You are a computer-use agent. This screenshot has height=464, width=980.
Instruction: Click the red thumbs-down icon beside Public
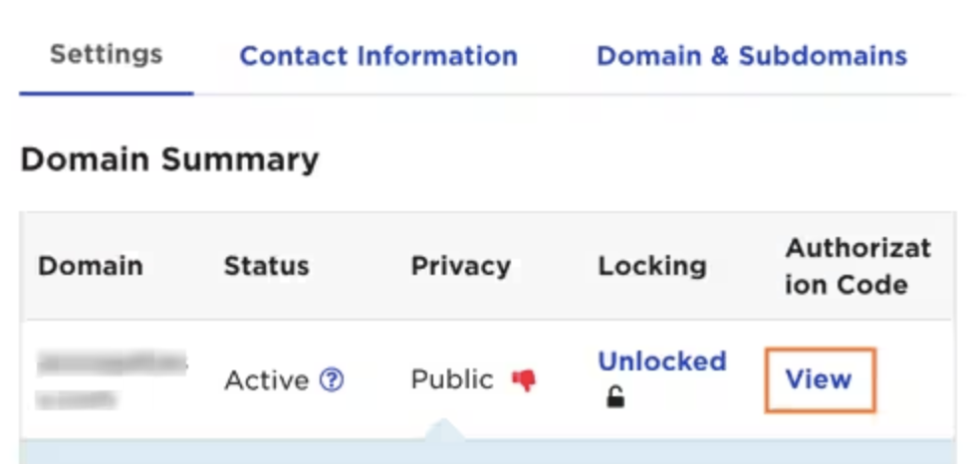(524, 379)
